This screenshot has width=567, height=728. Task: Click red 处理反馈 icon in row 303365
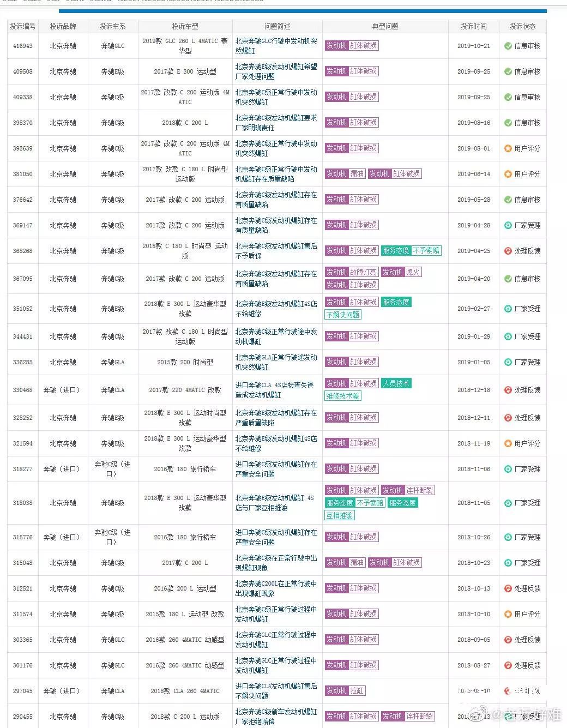(508, 640)
